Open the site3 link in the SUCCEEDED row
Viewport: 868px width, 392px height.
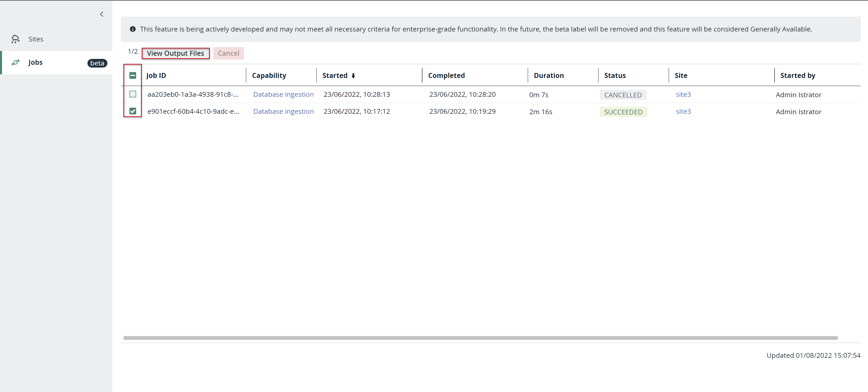(x=683, y=111)
